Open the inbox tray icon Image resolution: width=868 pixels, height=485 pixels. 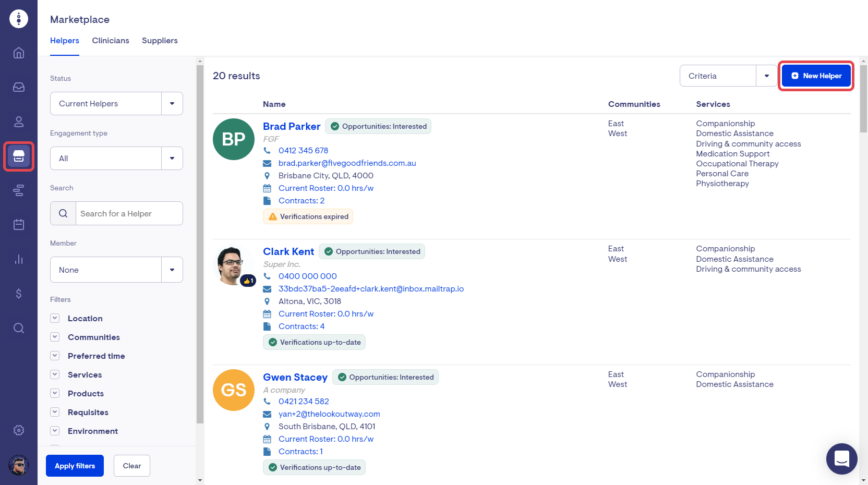coord(19,87)
